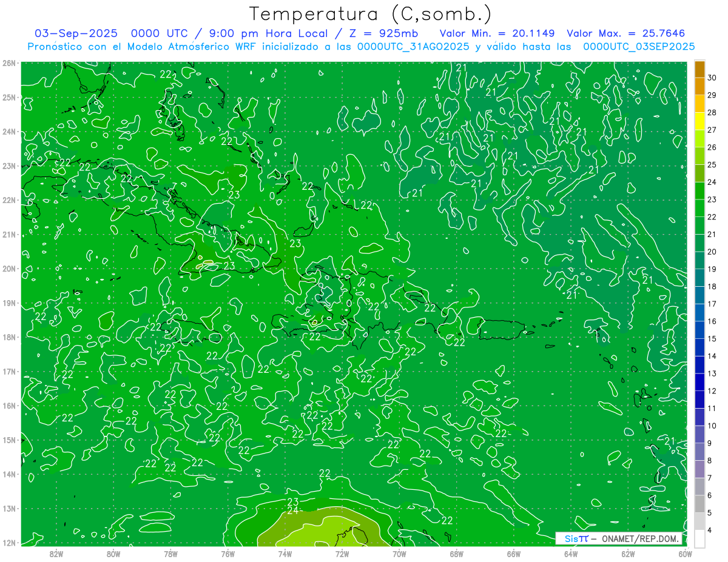The height and width of the screenshot is (562, 728).
Task: Click the legend value "19" on the color bar
Action: click(x=712, y=269)
